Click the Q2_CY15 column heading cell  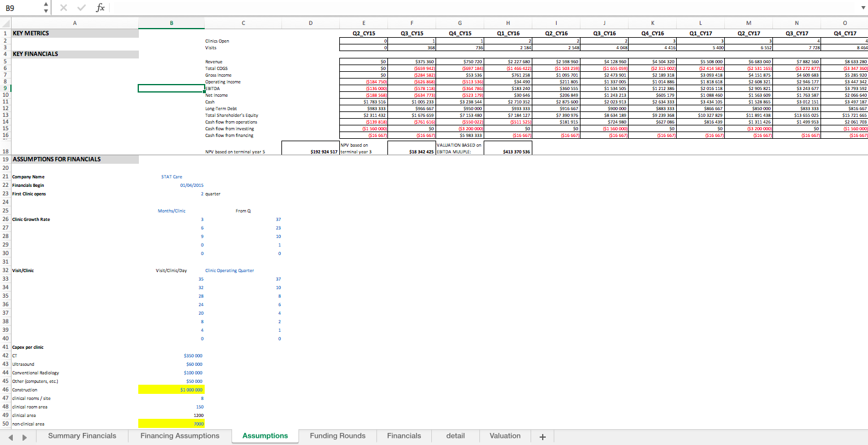point(364,33)
